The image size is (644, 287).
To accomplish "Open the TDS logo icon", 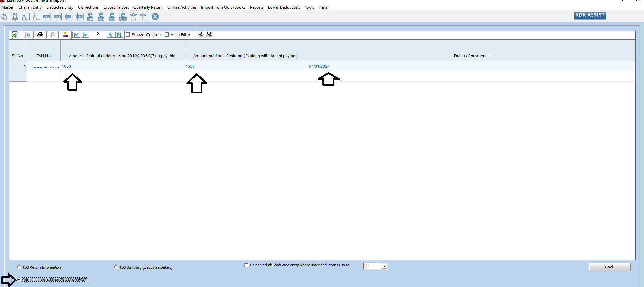I will coord(133,16).
